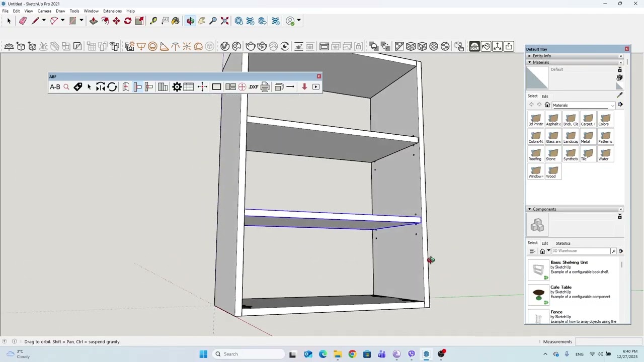Open the Extensions menu
The height and width of the screenshot is (362, 644).
112,11
